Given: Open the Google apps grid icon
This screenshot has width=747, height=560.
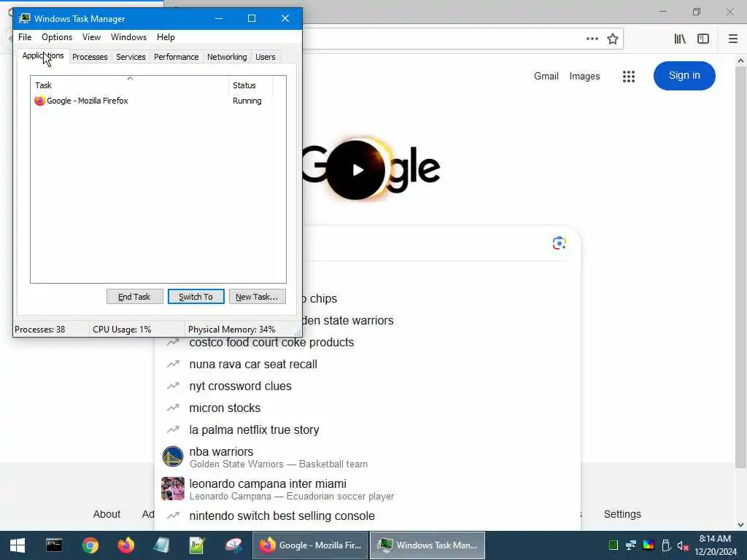Looking at the screenshot, I should click(x=628, y=76).
